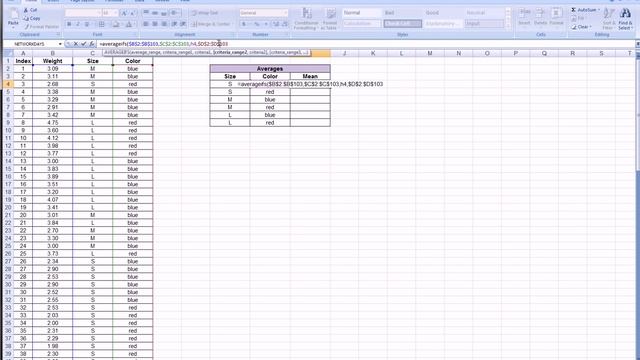640x360 pixels.
Task: Select column B header
Action: click(x=53, y=53)
